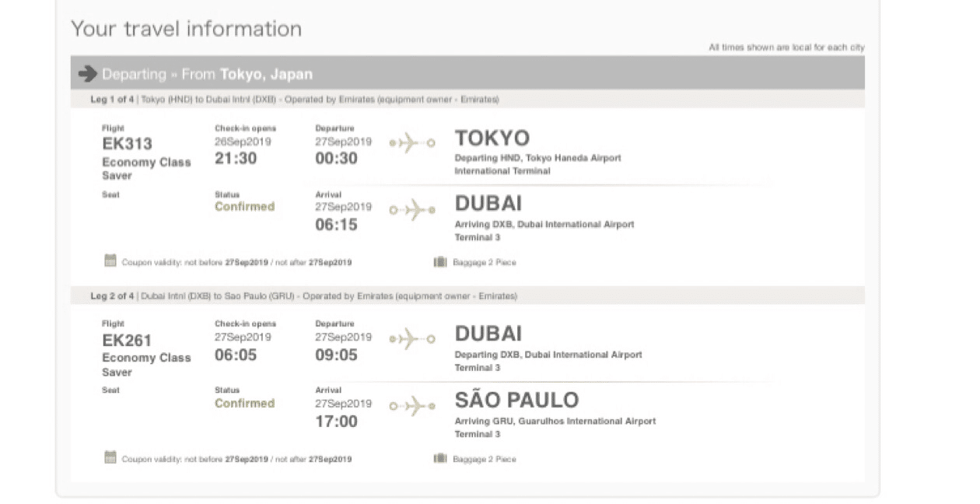
Task: Click the baggage suitcase icon in leg 2
Action: (440, 458)
